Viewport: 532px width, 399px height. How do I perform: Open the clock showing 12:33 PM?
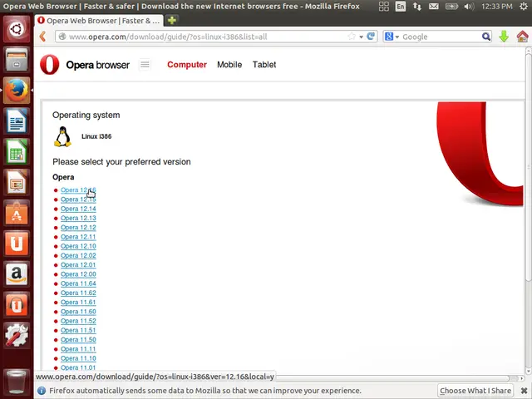click(497, 7)
